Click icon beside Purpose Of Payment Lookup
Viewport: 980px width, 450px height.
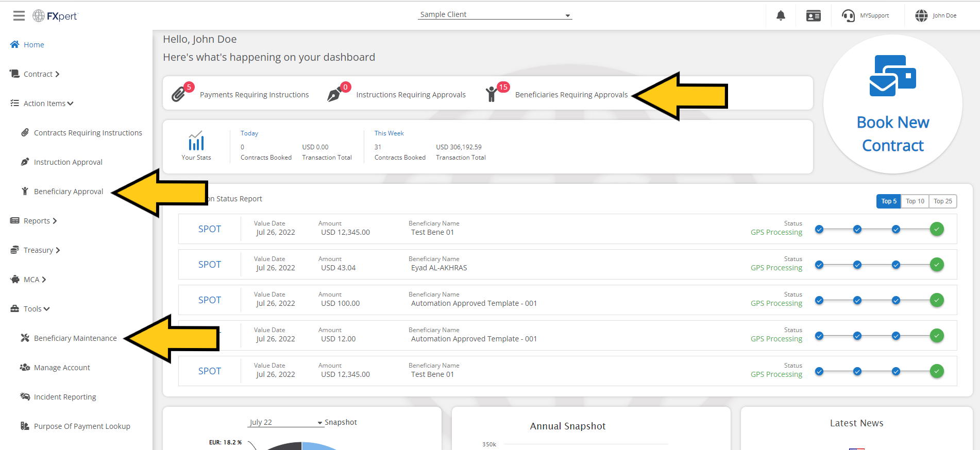click(25, 426)
